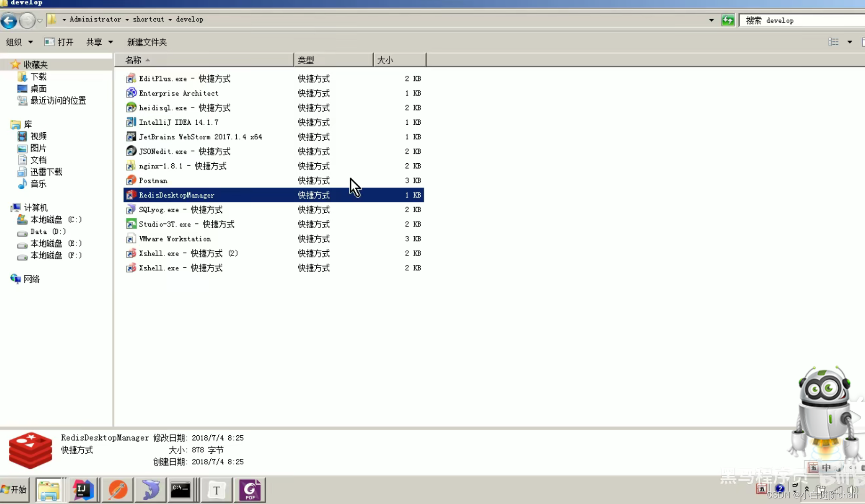This screenshot has height=504, width=865.
Task: Open 下载 downloads in sidebar
Action: tap(38, 76)
